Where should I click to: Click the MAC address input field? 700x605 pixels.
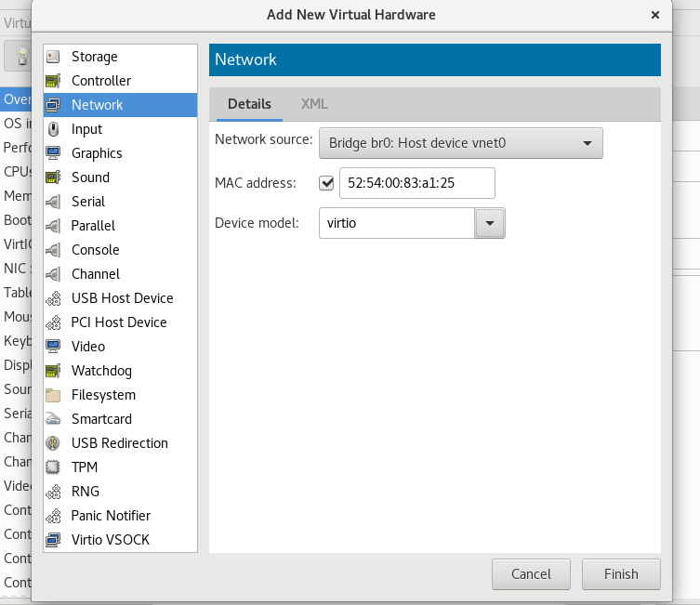point(417,183)
